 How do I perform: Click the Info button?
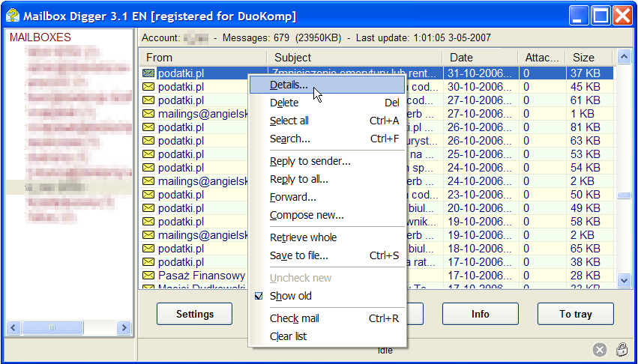pyautogui.click(x=480, y=314)
